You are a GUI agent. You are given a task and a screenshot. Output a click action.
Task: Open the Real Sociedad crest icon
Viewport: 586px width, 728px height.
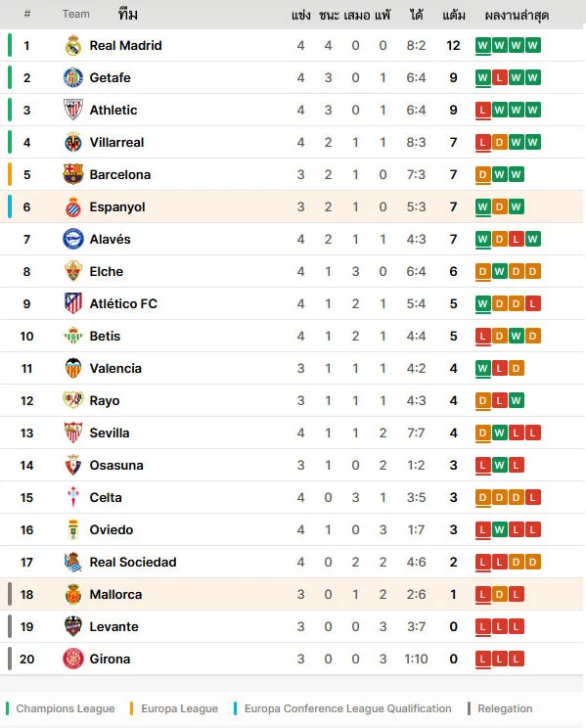pos(73,562)
